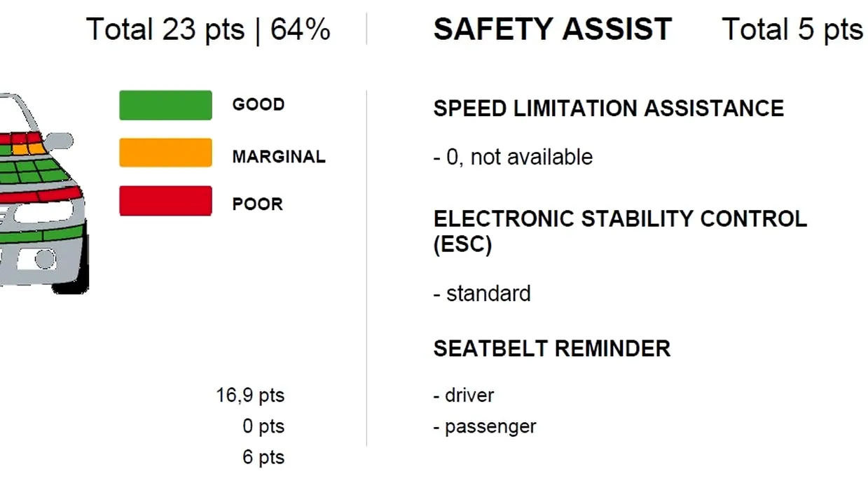868x490 pixels.
Task: Click the 'passenger' seatbelt entry
Action: [x=485, y=426]
